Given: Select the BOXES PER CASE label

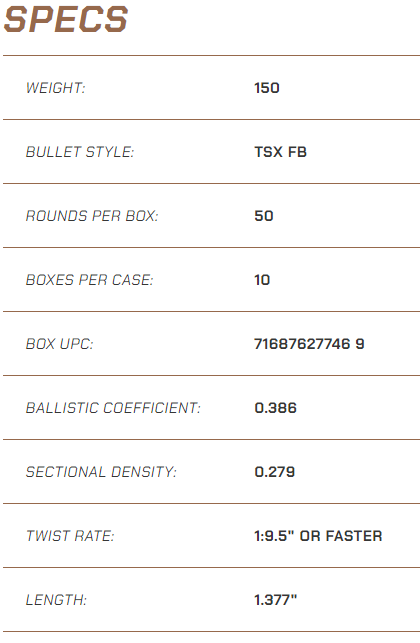Looking at the screenshot, I should 89,280.
